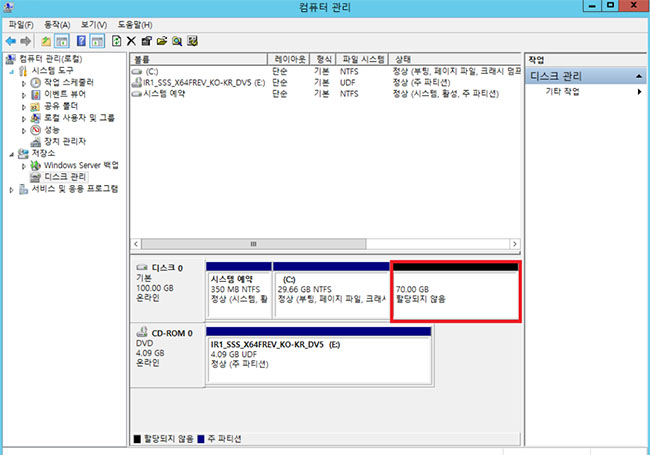The width and height of the screenshot is (650, 455).
Task: Expand the 공유 폴더 node arrow
Action: coord(24,106)
